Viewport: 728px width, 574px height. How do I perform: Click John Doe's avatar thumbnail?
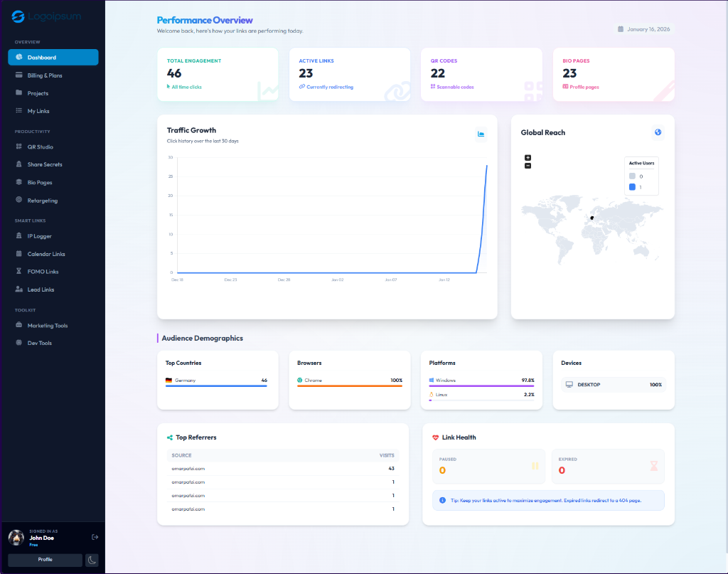(x=16, y=538)
